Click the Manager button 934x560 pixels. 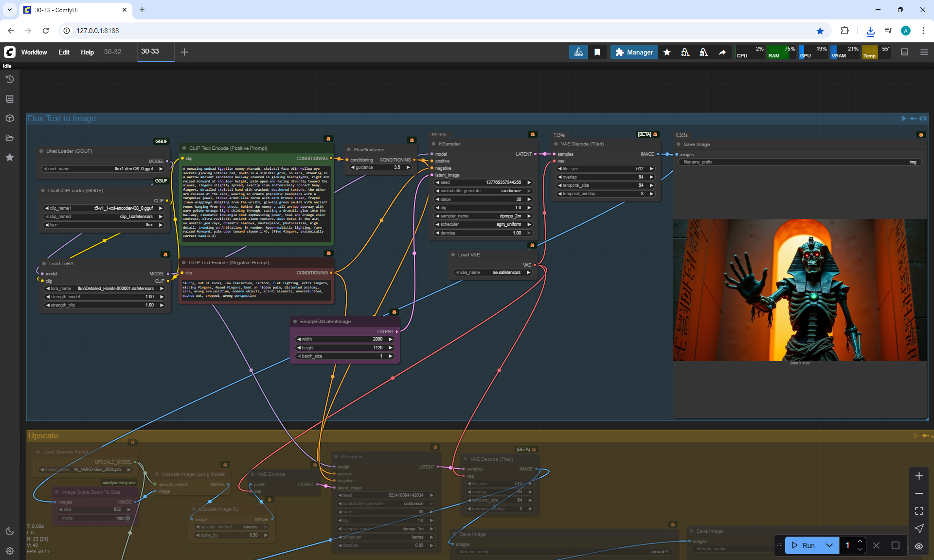point(634,52)
